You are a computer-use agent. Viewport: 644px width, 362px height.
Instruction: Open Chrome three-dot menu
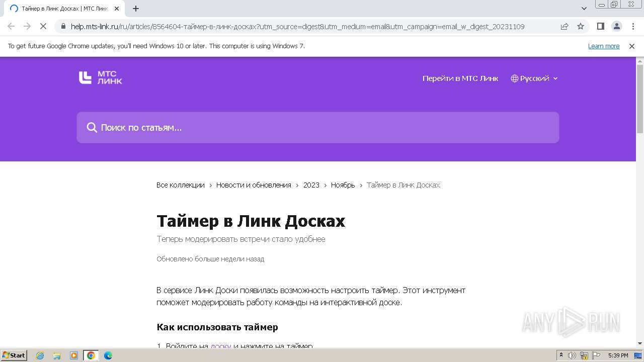633,26
